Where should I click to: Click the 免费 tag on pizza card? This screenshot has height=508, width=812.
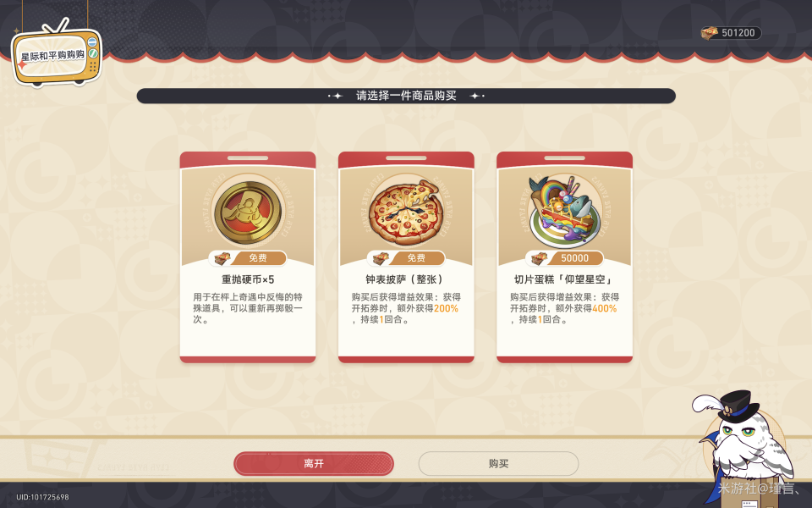406,257
